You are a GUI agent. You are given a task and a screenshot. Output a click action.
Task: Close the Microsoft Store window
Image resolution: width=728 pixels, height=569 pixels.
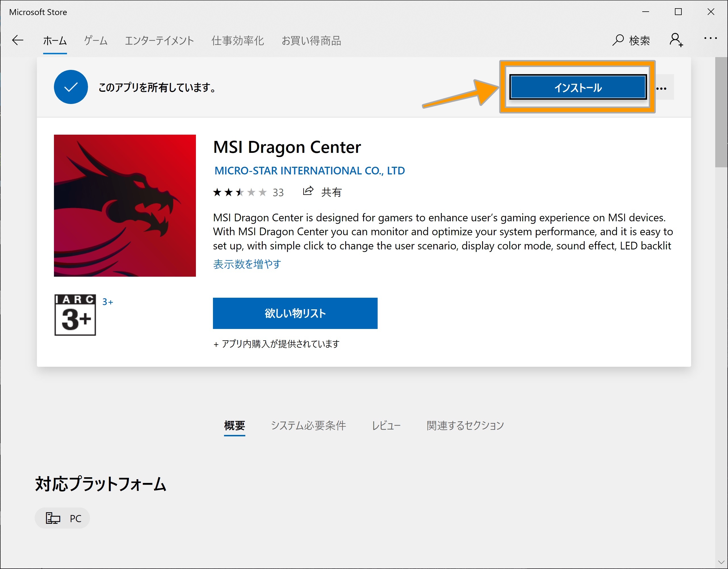tap(711, 12)
